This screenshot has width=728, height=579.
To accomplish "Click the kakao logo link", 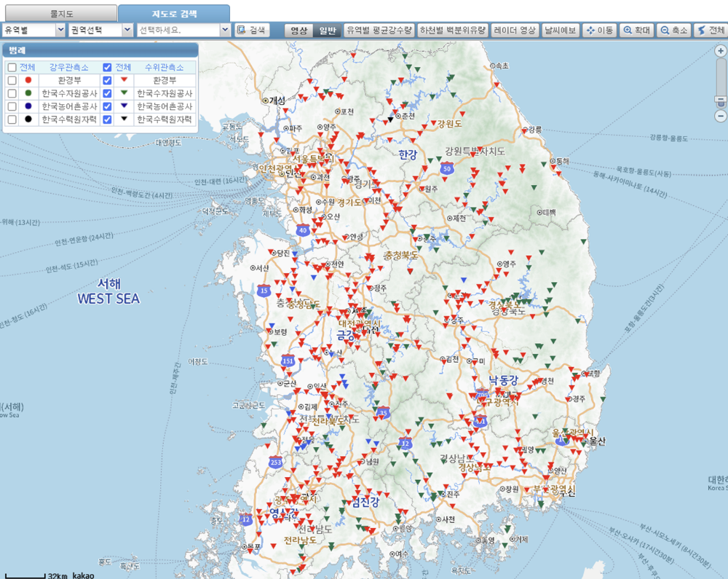I will coord(83,575).
